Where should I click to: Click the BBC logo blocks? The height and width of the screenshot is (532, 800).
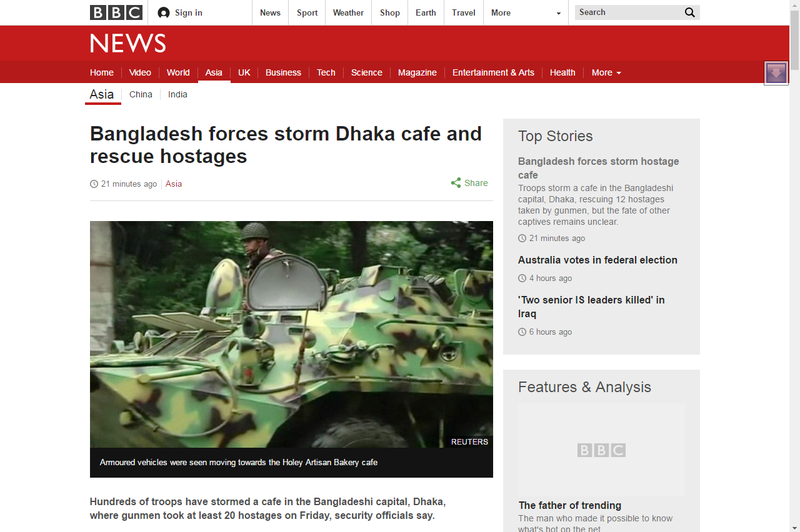[x=116, y=12]
